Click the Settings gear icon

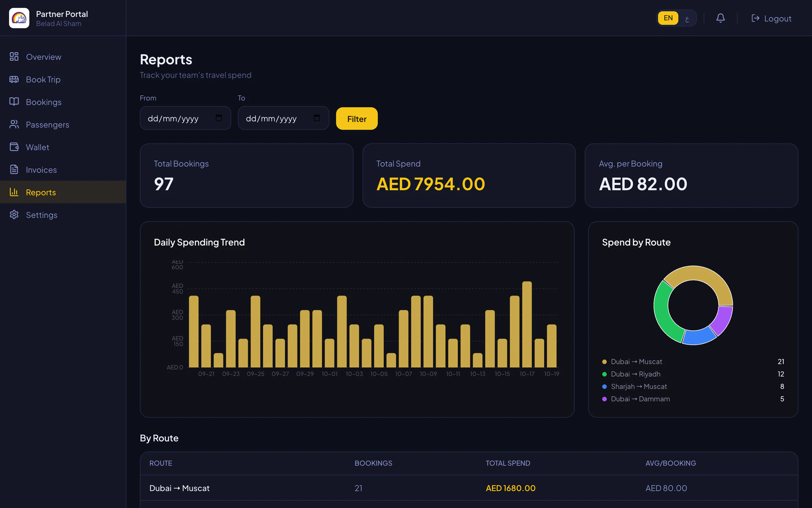pos(14,215)
